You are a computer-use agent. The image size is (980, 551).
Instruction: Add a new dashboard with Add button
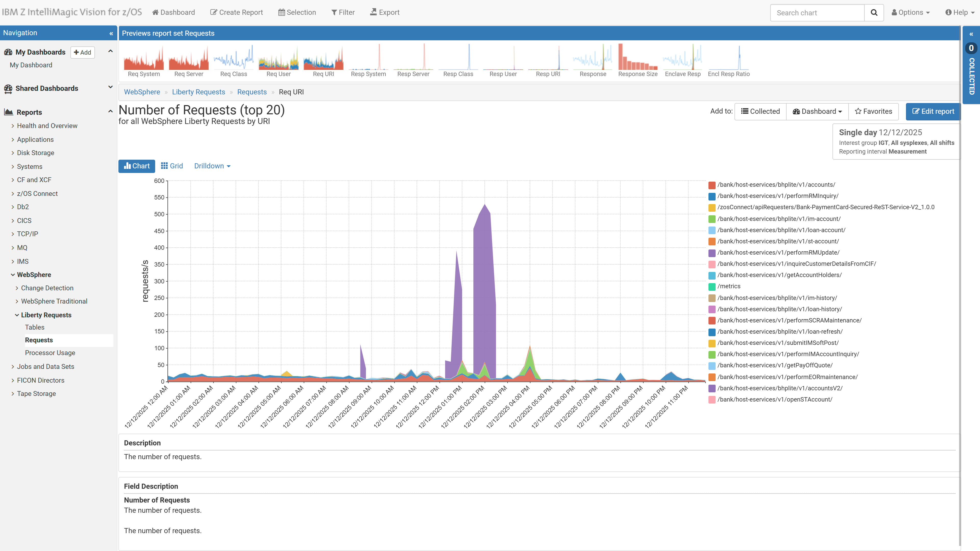(82, 53)
